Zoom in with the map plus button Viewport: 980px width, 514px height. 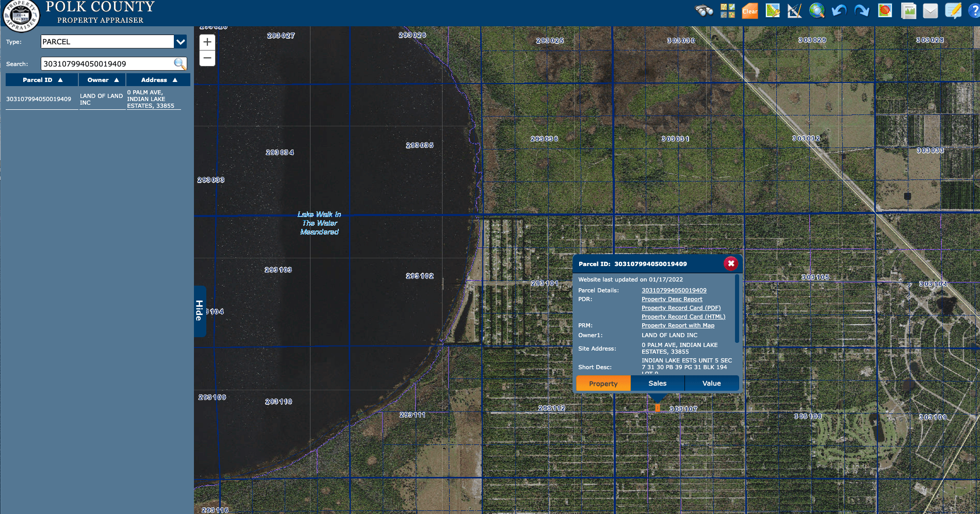[x=207, y=42]
